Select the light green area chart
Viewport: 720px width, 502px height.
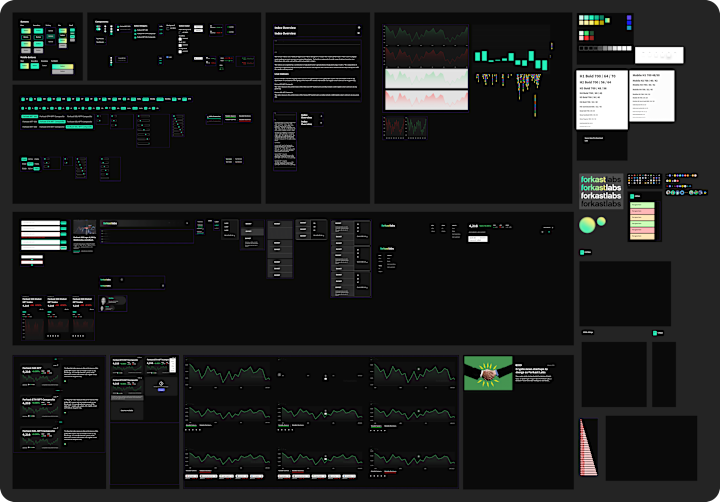point(427,79)
